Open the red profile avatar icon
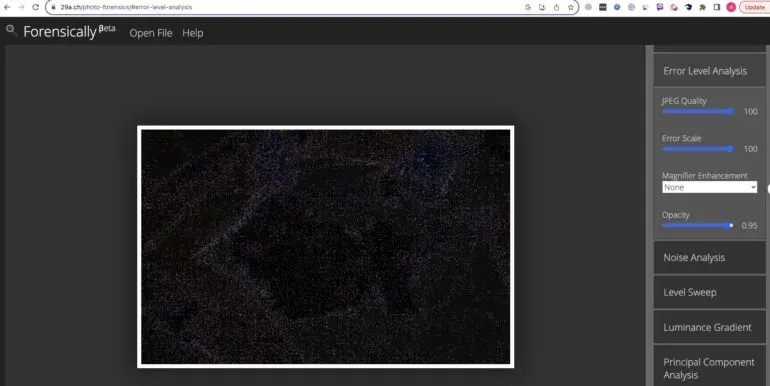Screen dimensions: 770x386 pos(731,7)
